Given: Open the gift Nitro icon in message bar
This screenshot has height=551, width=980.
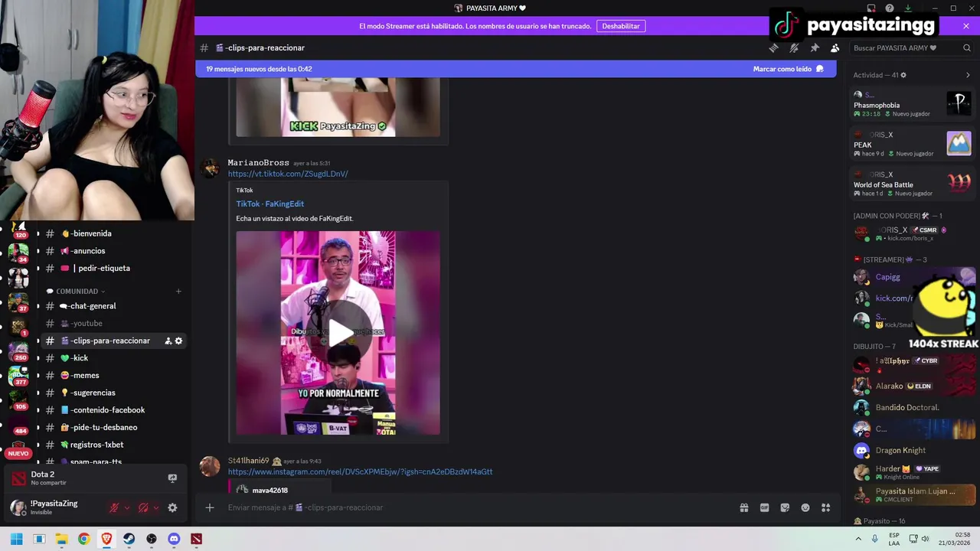Looking at the screenshot, I should coord(743,507).
